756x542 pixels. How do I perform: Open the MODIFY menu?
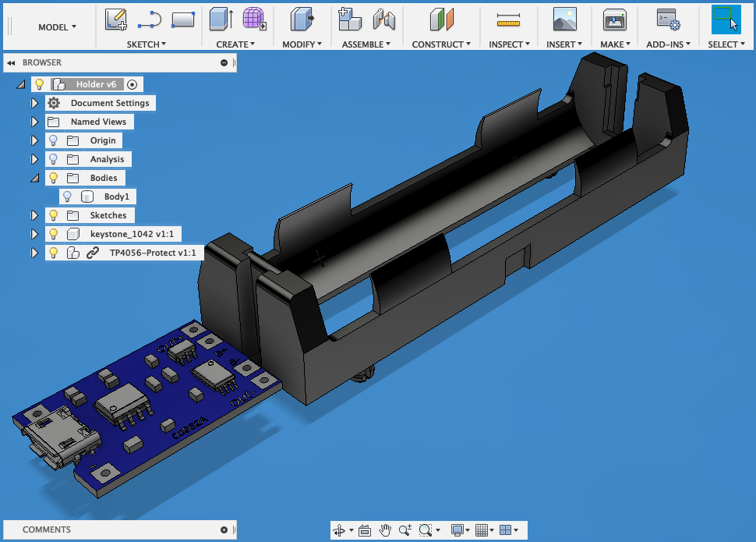(x=302, y=44)
